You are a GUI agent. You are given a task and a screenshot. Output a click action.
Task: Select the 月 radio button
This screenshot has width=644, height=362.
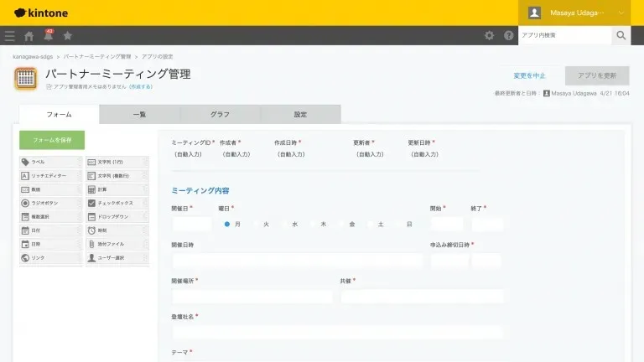[227, 225]
